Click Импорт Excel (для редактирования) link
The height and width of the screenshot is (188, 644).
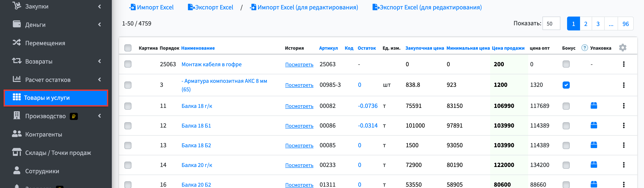[x=304, y=7]
